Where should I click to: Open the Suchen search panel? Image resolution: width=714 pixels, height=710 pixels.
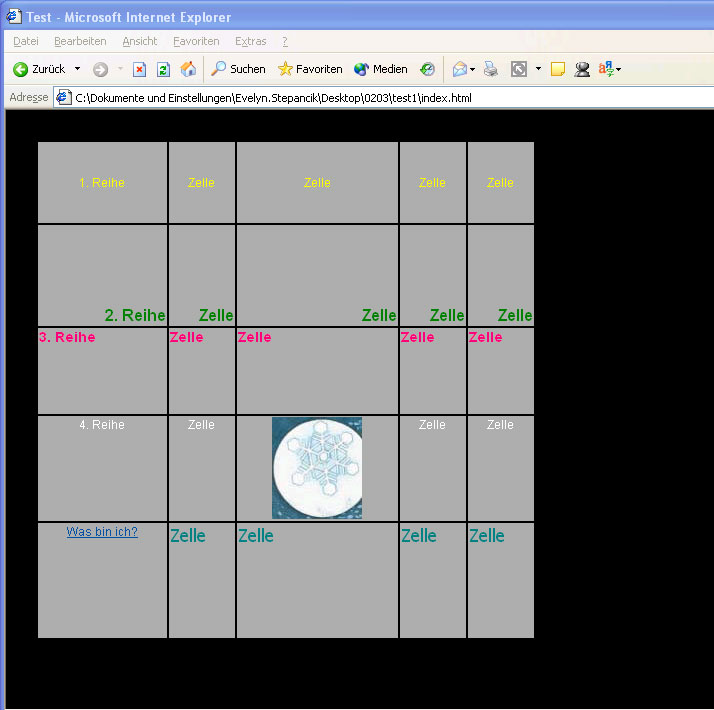tap(238, 69)
